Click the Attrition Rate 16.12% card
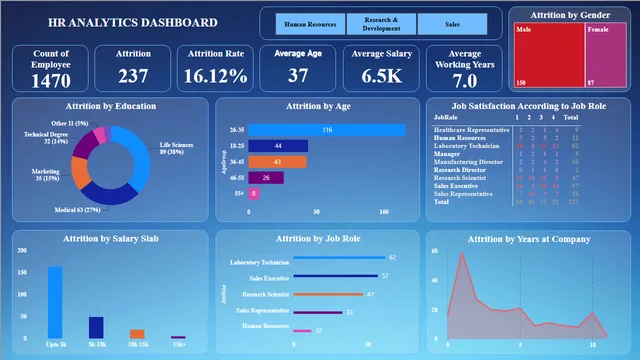This screenshot has height=360, width=640. [216, 69]
